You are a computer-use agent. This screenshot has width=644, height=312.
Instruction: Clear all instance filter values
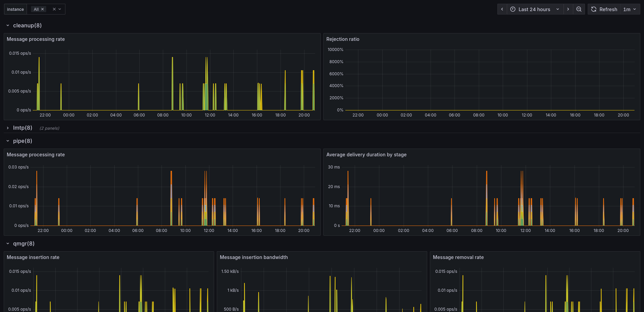(54, 9)
